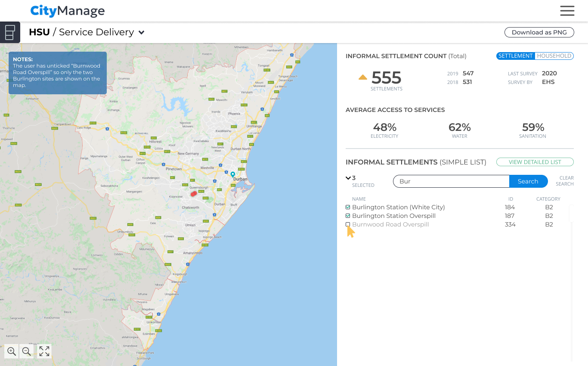Click the 59% Sanitation figure
Viewport: 588px width, 366px height.
(x=533, y=127)
